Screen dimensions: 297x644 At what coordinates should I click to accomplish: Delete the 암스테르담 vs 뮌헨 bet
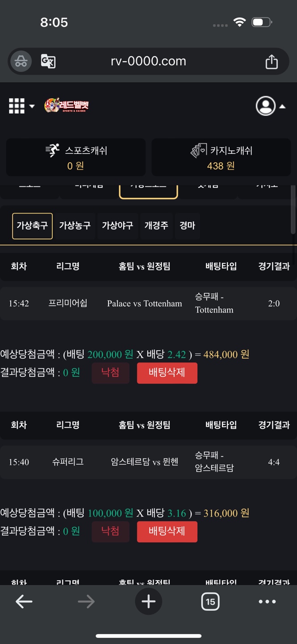(167, 531)
